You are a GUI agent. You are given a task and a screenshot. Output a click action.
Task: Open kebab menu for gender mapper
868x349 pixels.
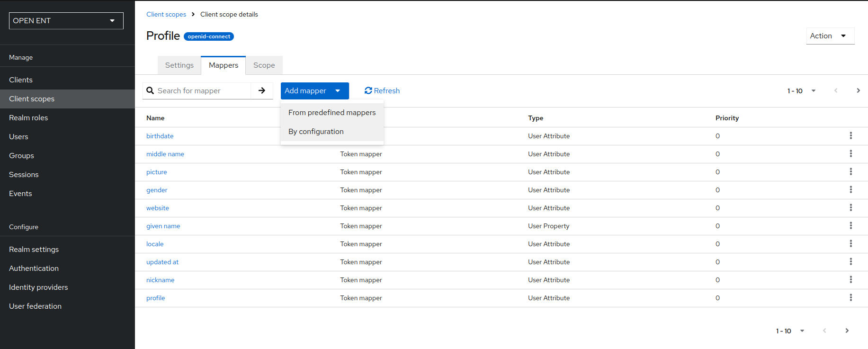coord(850,190)
